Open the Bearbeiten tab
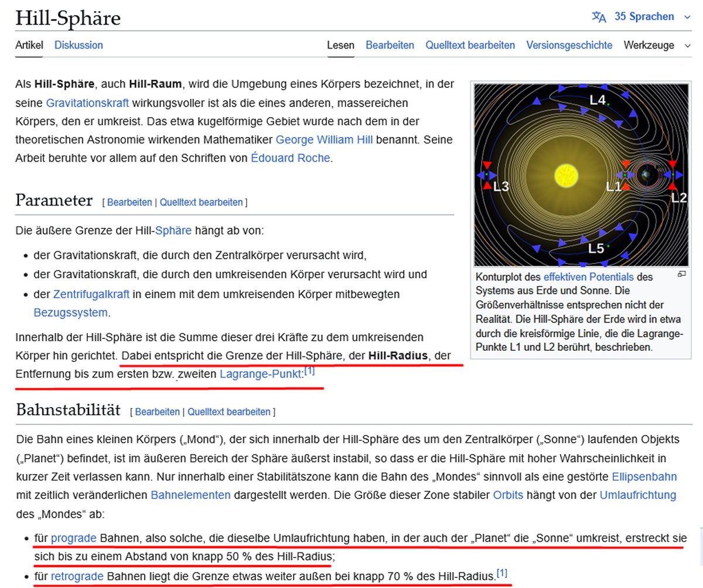 (x=390, y=45)
